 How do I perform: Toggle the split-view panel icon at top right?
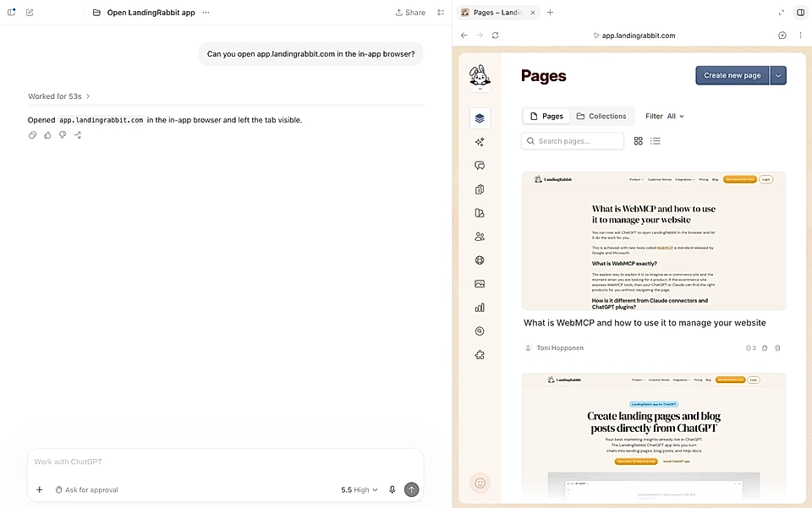801,13
